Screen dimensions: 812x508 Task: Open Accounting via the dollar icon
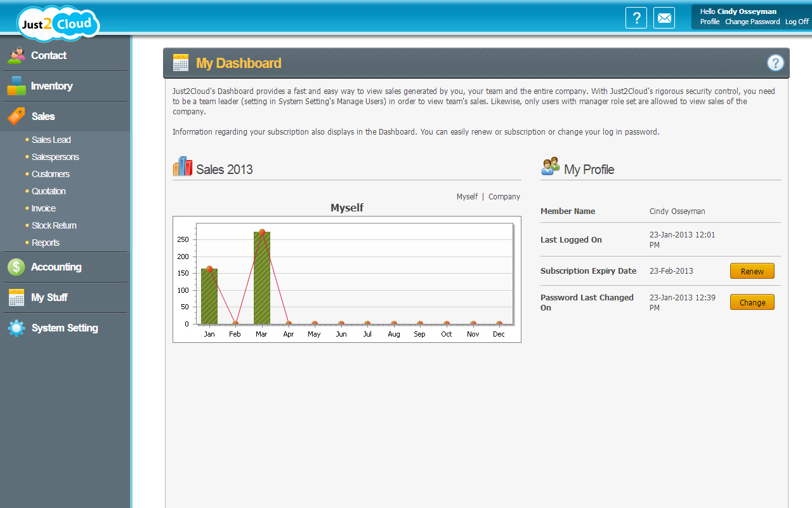click(x=16, y=267)
